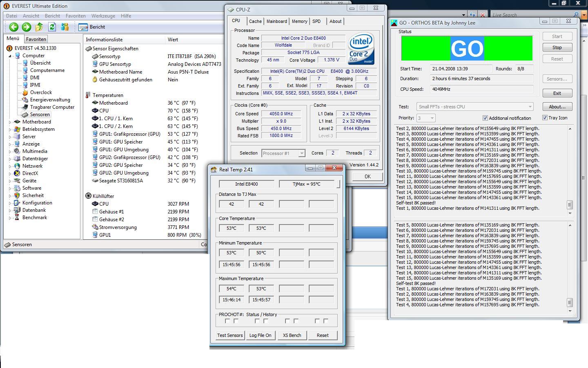
Task: Click Test Sensors in Real Temp
Action: (x=230, y=335)
